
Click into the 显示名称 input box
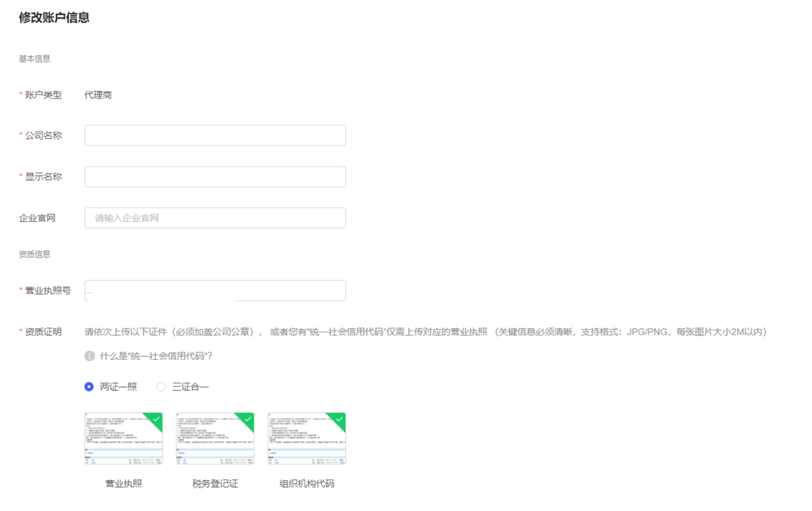[x=215, y=176]
